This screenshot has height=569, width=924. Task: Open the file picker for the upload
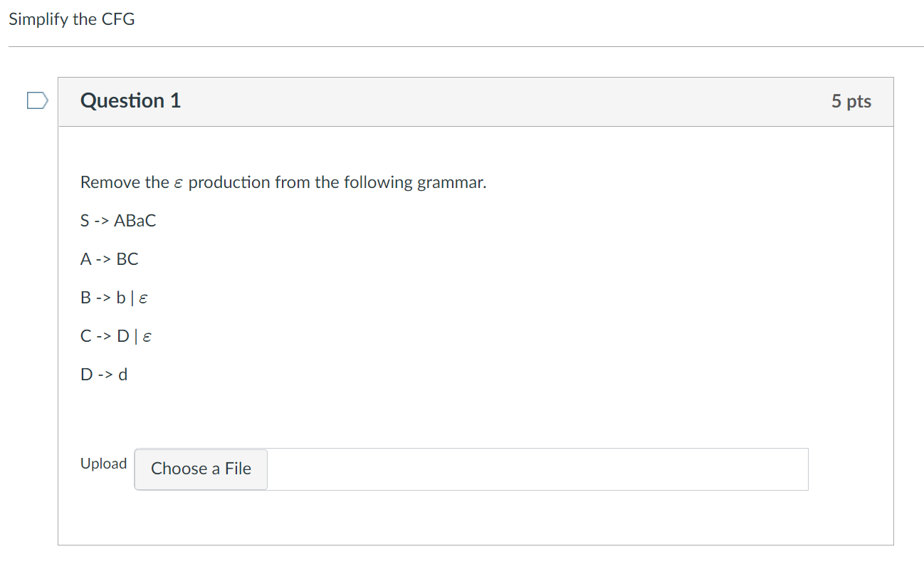point(200,469)
